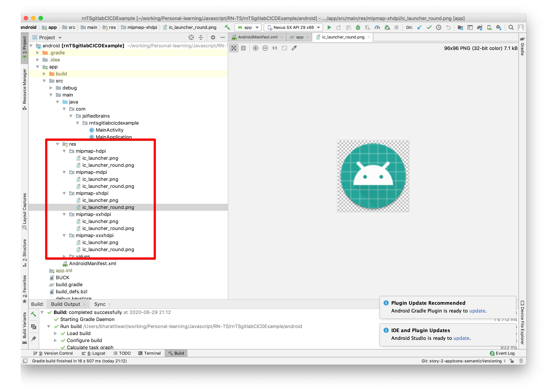Open Project panel settings gear
547x392 pixels.
click(213, 37)
